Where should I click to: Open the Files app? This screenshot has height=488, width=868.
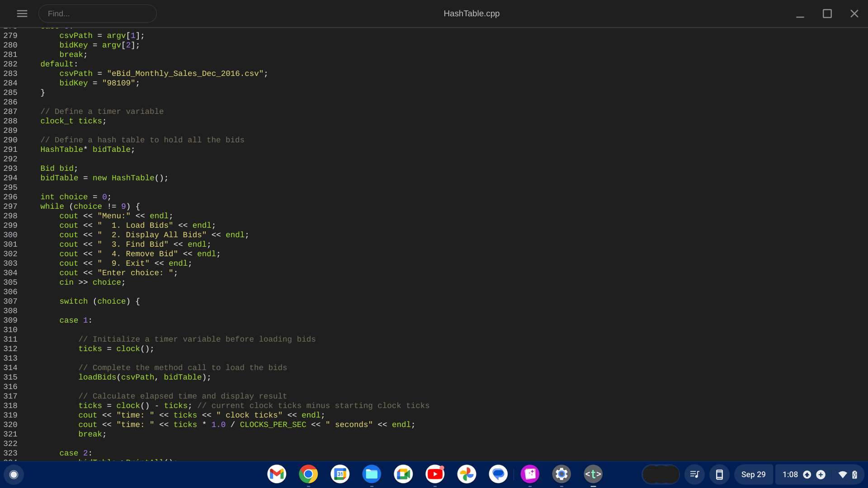pyautogui.click(x=372, y=474)
